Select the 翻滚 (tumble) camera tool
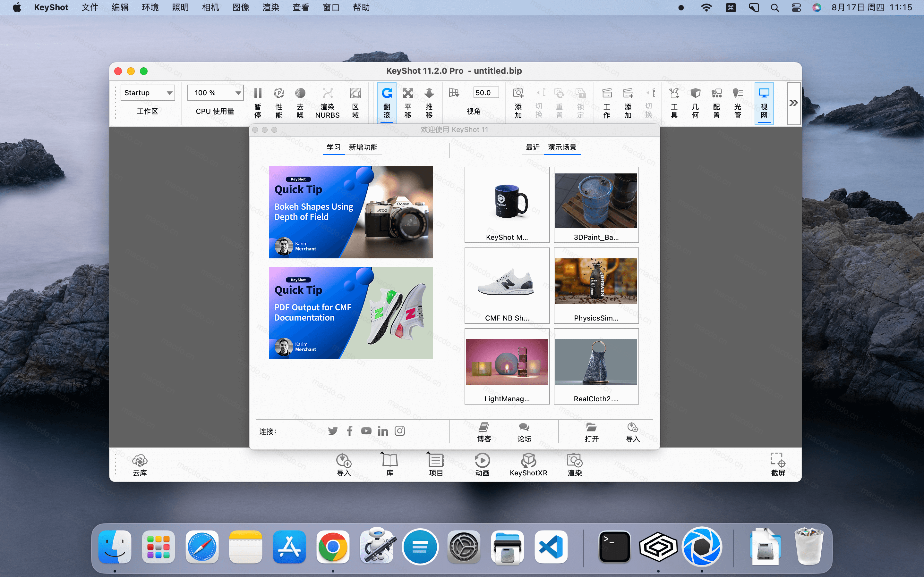Image resolution: width=924 pixels, height=577 pixels. 387,102
